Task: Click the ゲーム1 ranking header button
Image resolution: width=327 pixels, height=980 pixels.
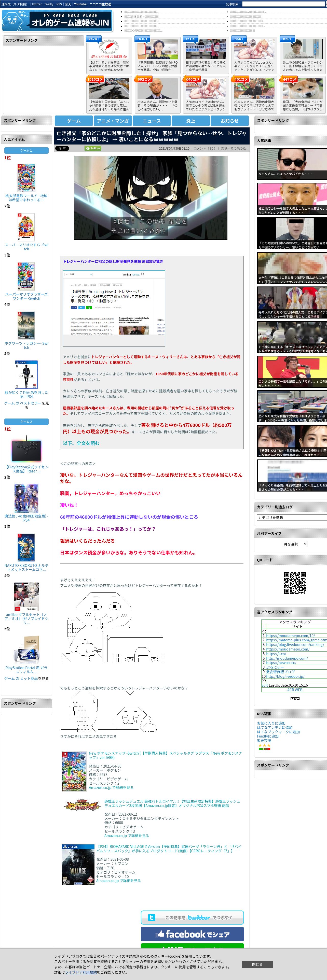Action: click(26, 151)
